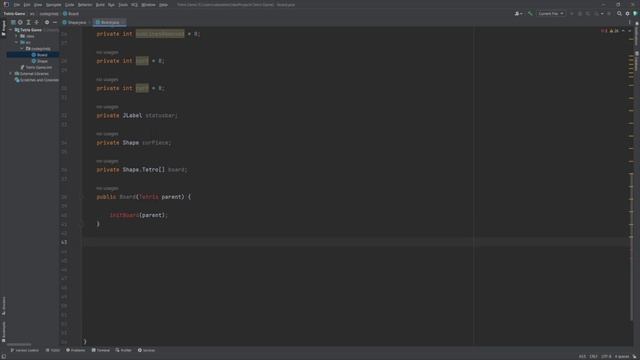Switch to the Shape.java editor tab
The width and height of the screenshot is (640, 360).
pos(74,22)
